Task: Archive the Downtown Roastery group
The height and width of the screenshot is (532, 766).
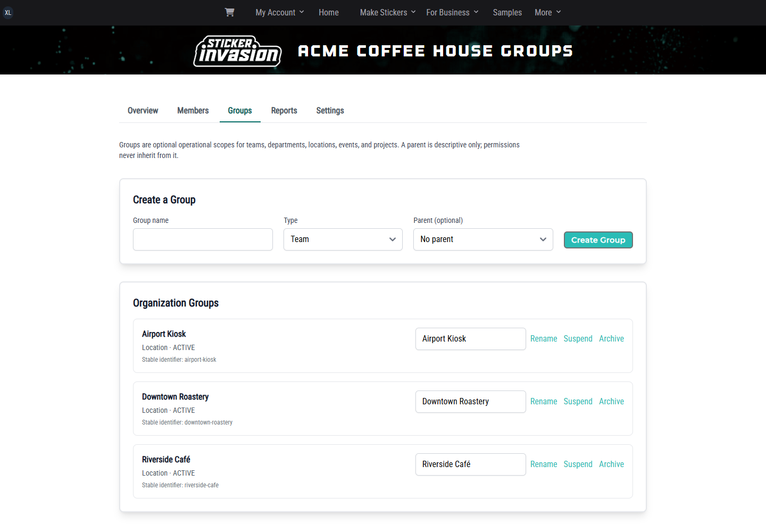Action: click(x=612, y=402)
